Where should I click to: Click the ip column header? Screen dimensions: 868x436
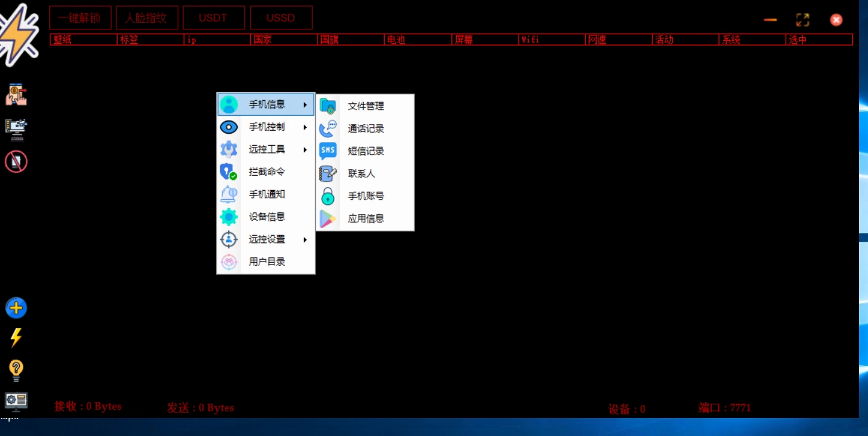tap(217, 40)
